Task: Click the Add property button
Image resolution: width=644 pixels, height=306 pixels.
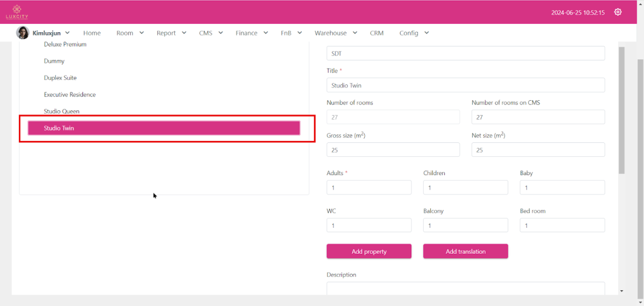Action: (369, 251)
